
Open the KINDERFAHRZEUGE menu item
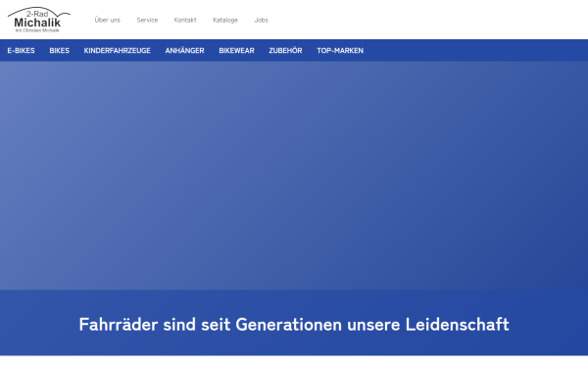pyautogui.click(x=117, y=50)
